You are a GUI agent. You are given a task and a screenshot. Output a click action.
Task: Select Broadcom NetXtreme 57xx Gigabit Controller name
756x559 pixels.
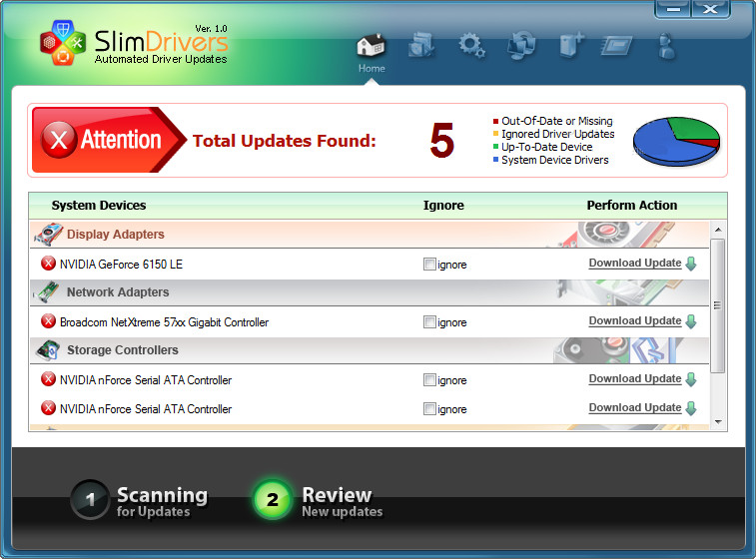(x=164, y=321)
